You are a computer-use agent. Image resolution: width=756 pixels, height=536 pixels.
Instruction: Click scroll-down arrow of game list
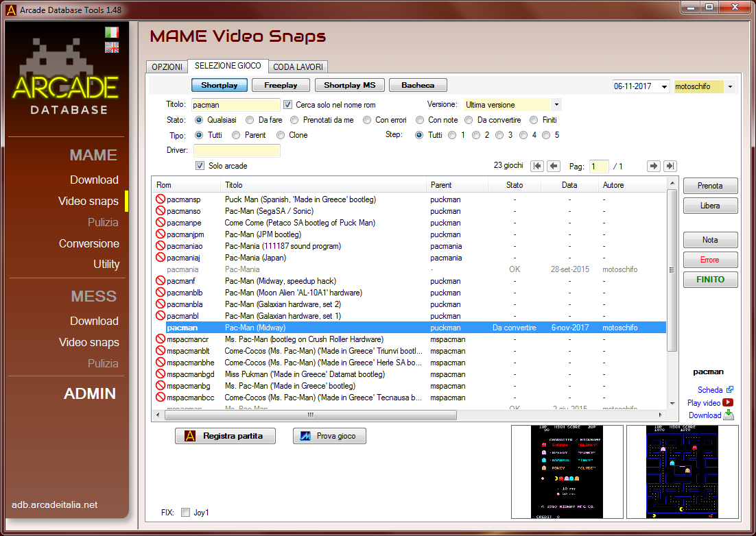point(672,404)
